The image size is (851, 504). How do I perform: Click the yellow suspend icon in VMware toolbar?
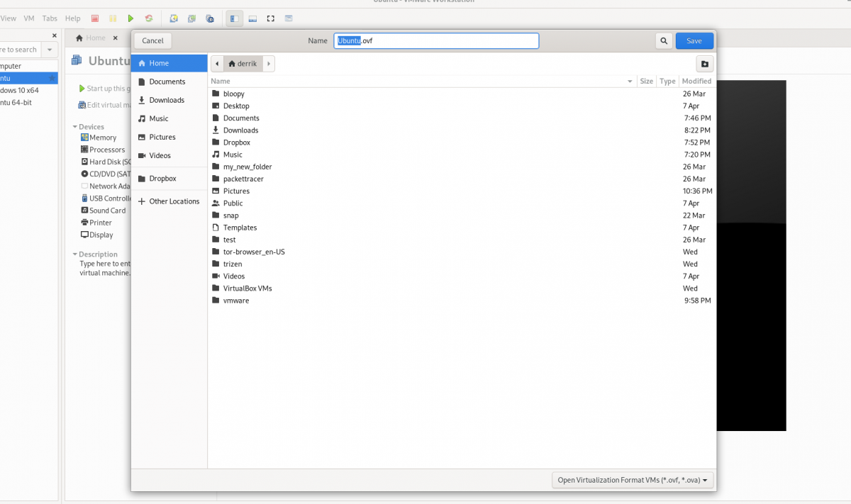[113, 18]
